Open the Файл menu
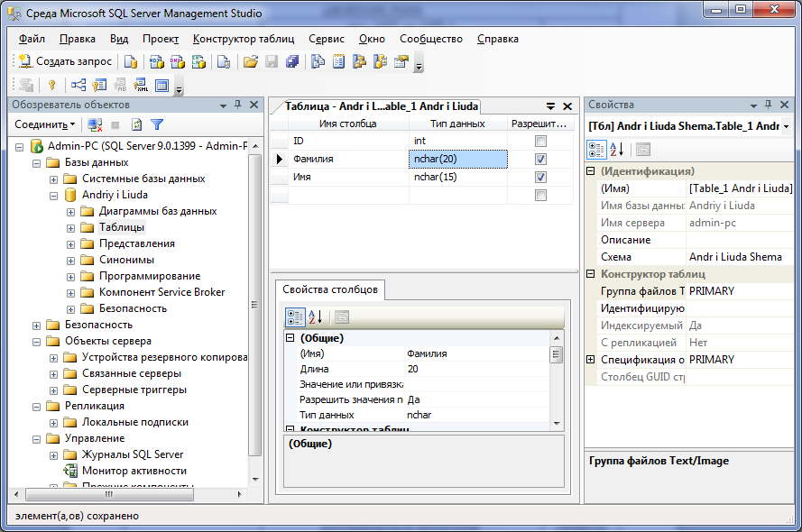 [x=32, y=39]
